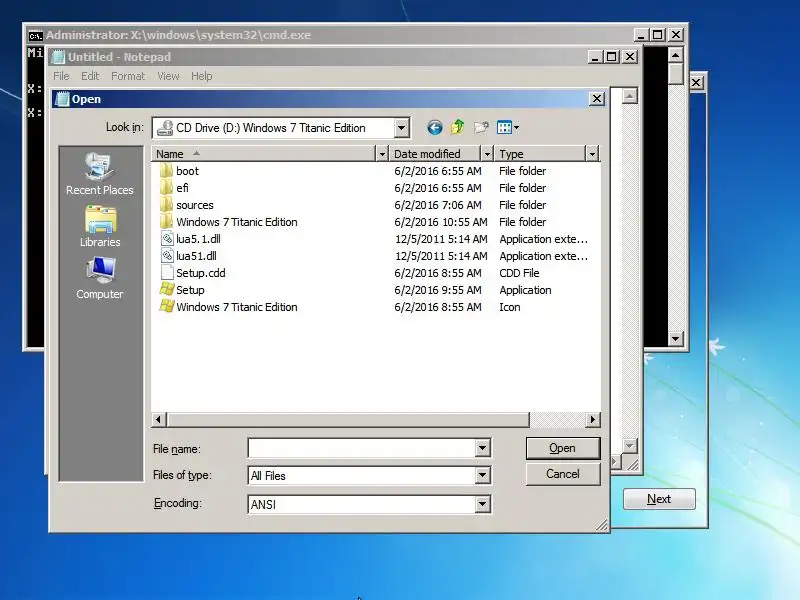800x600 pixels.
Task: Open the View Menu icon in the toolbar
Action: (504, 128)
